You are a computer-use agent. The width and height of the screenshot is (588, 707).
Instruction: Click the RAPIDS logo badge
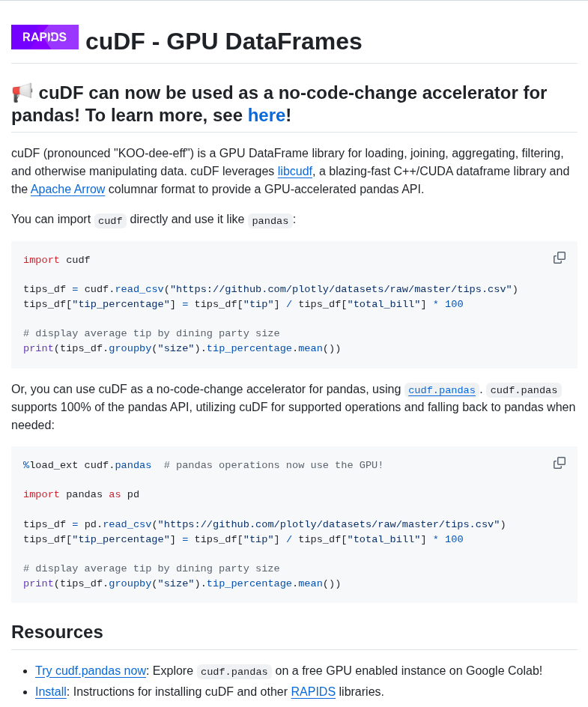[44, 37]
